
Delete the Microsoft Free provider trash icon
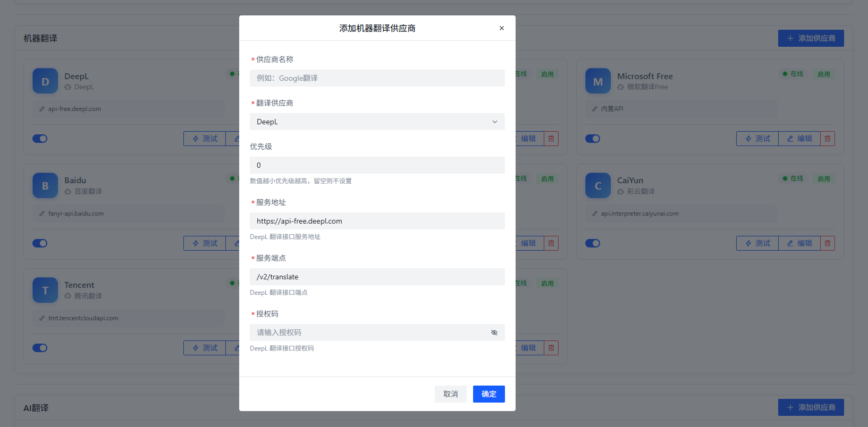tap(828, 139)
